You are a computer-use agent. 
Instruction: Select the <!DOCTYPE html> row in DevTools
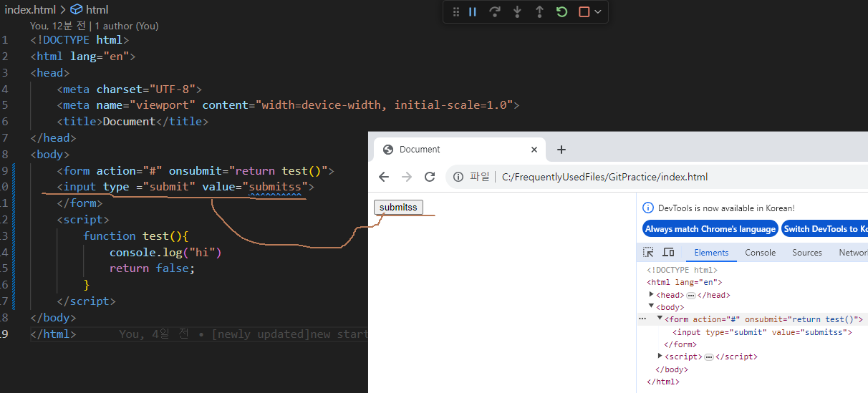click(x=682, y=270)
